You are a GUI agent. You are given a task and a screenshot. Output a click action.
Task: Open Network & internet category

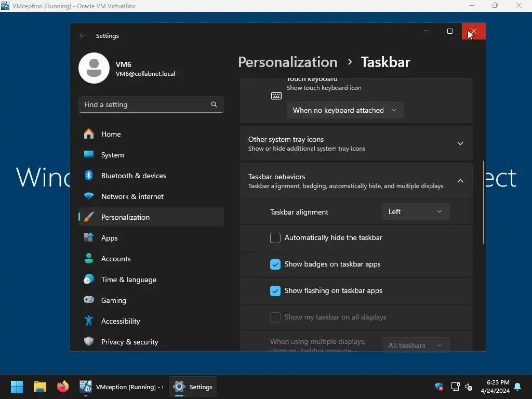(x=151, y=196)
